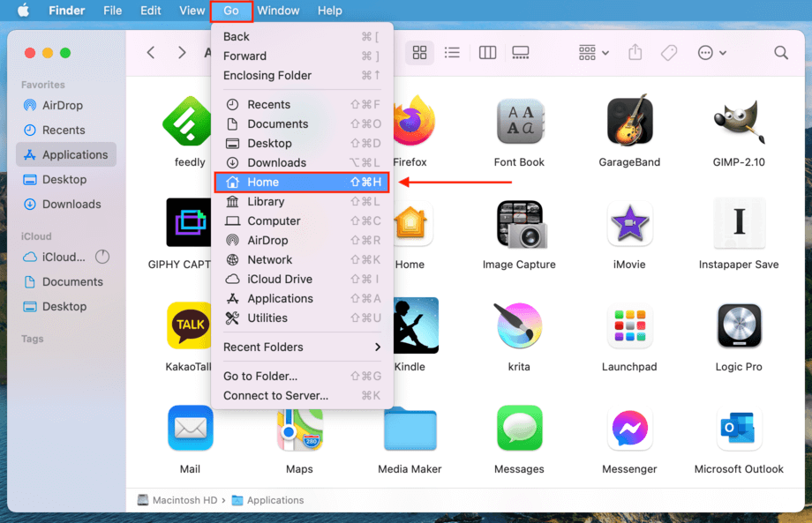The image size is (812, 523).
Task: Select the Maps app icon
Action: pyautogui.click(x=300, y=430)
